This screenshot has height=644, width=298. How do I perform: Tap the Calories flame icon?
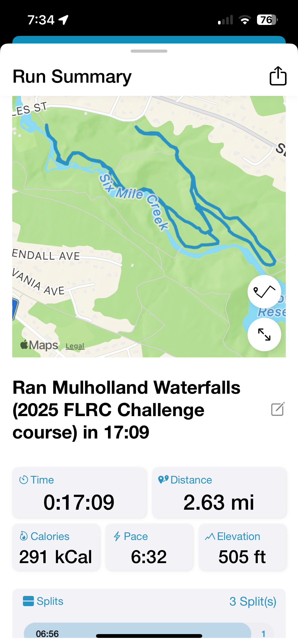click(x=24, y=536)
